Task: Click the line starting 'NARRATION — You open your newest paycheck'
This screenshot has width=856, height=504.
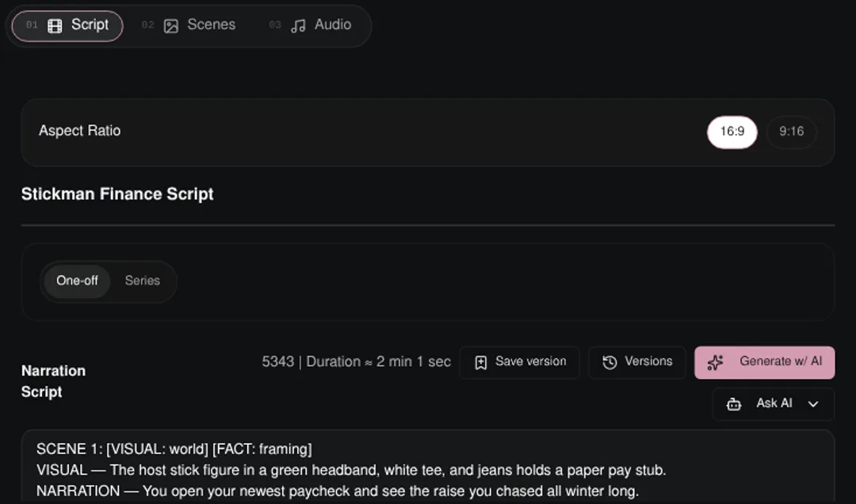Action: 338,491
